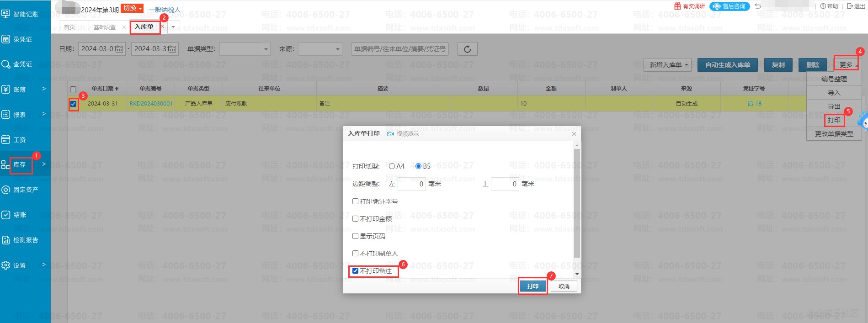Click the 单据编号/往来单位 search box
Screen dimensions: 868x323
(x=400, y=49)
